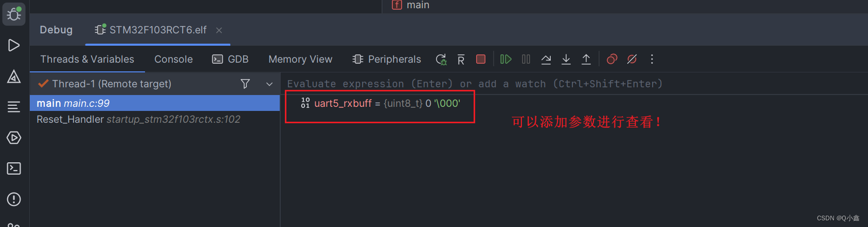The width and height of the screenshot is (868, 227).
Task: Switch to the Console tab
Action: point(174,59)
